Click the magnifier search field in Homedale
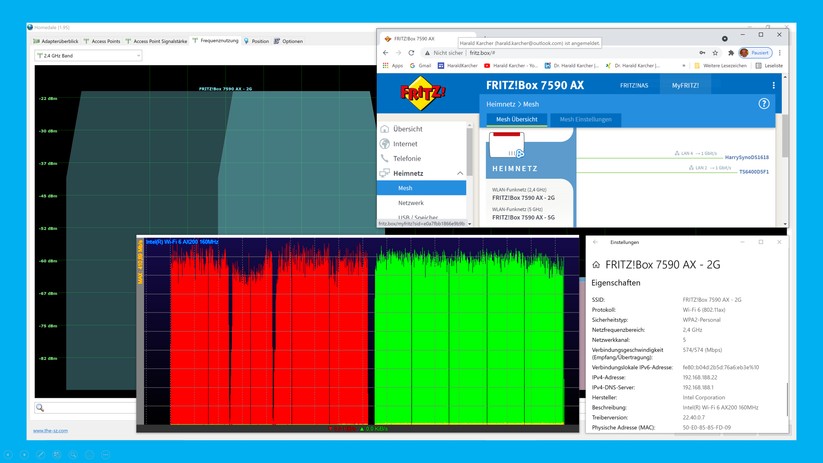 85,407
